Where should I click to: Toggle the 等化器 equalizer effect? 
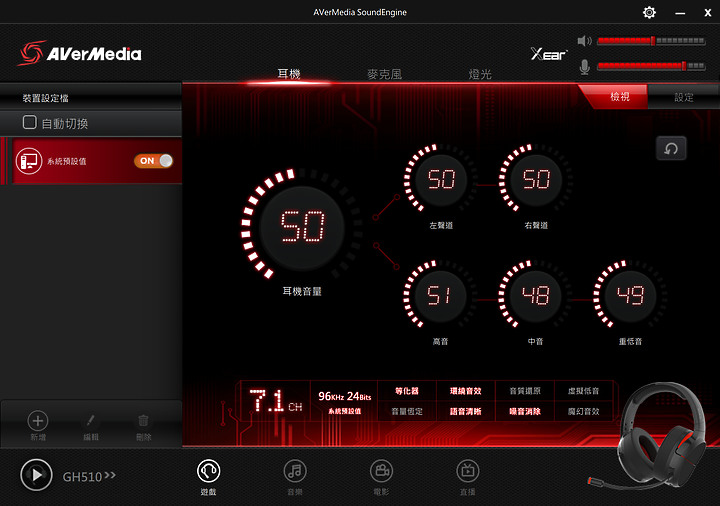(x=407, y=391)
